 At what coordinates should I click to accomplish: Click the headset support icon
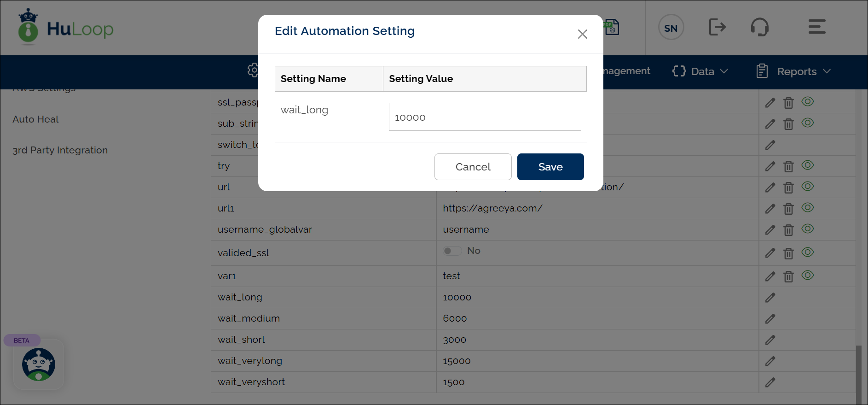click(760, 27)
